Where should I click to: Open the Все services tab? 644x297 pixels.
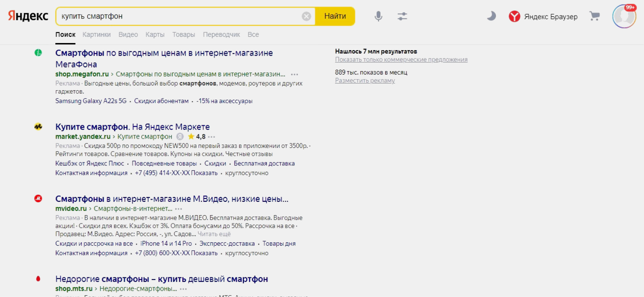(x=253, y=35)
